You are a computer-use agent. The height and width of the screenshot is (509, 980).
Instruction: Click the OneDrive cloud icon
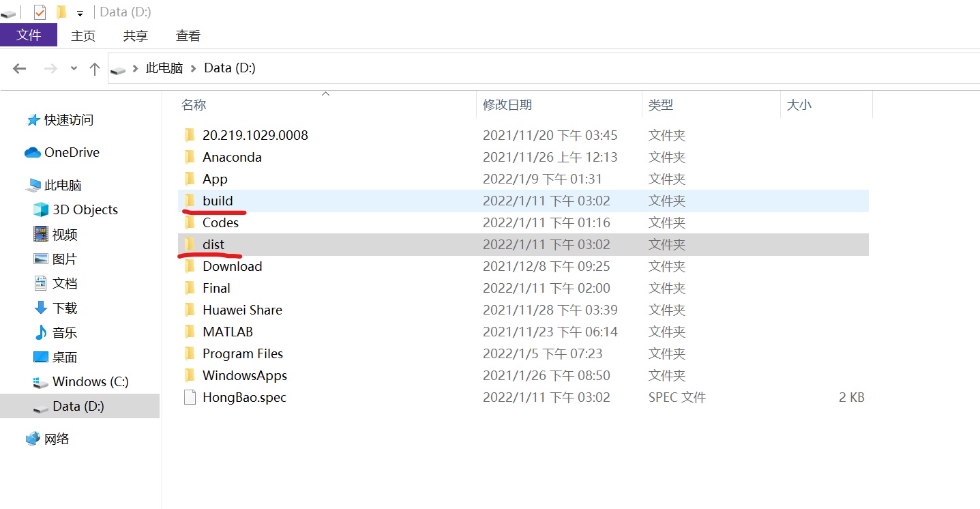(x=33, y=153)
